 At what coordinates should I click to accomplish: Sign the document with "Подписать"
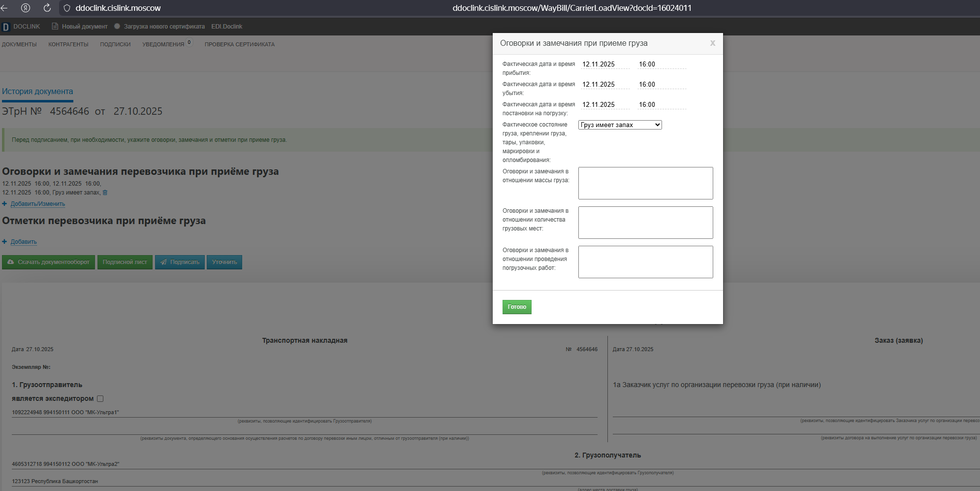pos(180,262)
